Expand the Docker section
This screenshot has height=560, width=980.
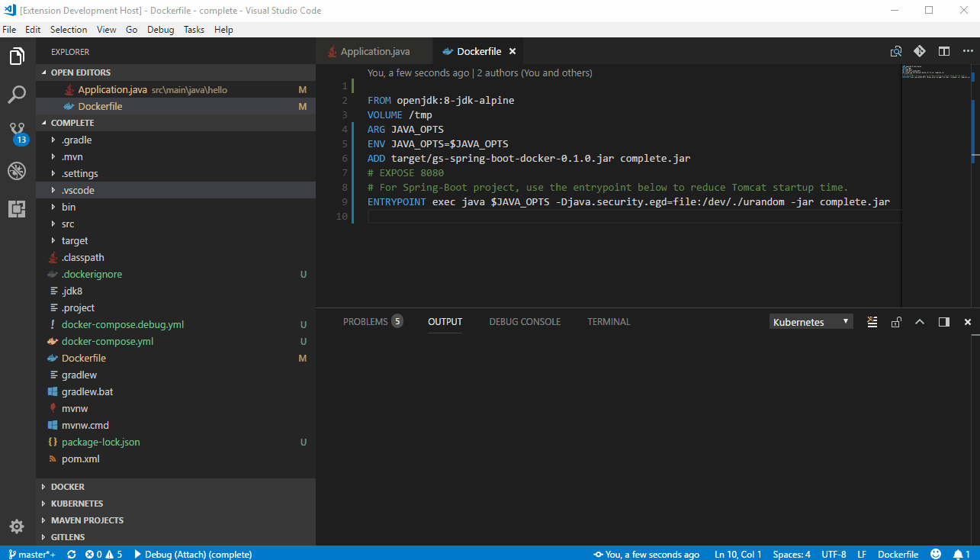175,487
